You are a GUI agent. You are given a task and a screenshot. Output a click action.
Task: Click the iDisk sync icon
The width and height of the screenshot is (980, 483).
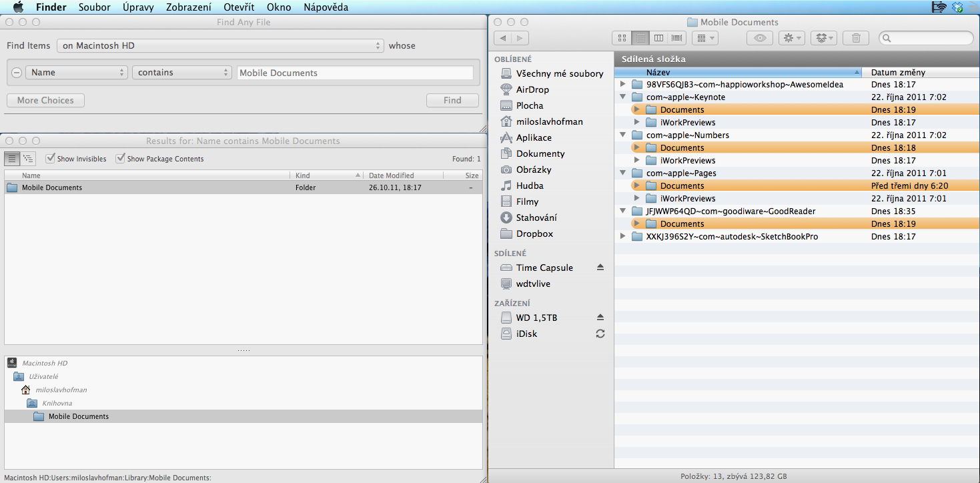tap(600, 334)
